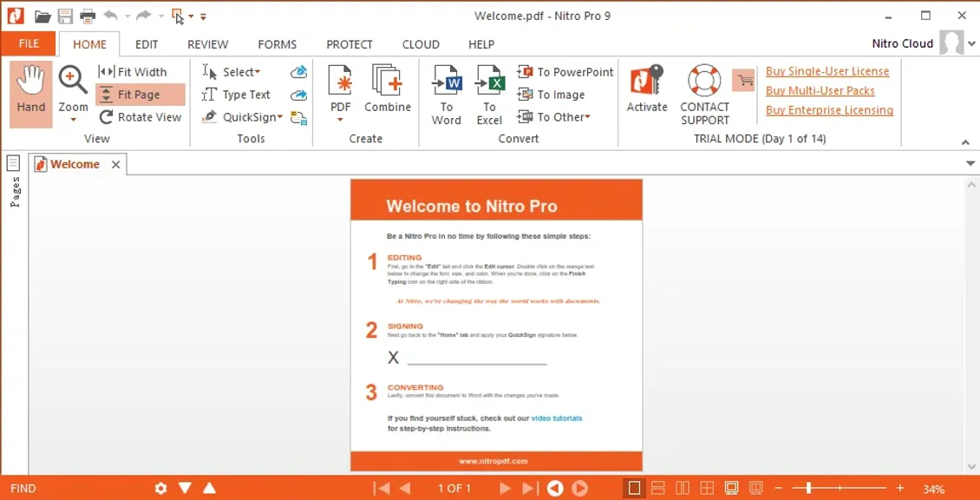Click the Redo arrow
The image size is (980, 500).
144,15
